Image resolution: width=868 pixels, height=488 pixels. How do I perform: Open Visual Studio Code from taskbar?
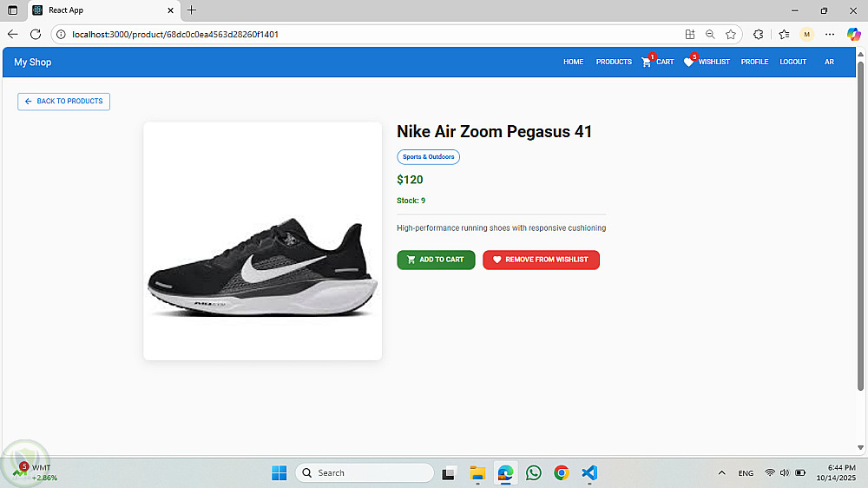pos(589,473)
